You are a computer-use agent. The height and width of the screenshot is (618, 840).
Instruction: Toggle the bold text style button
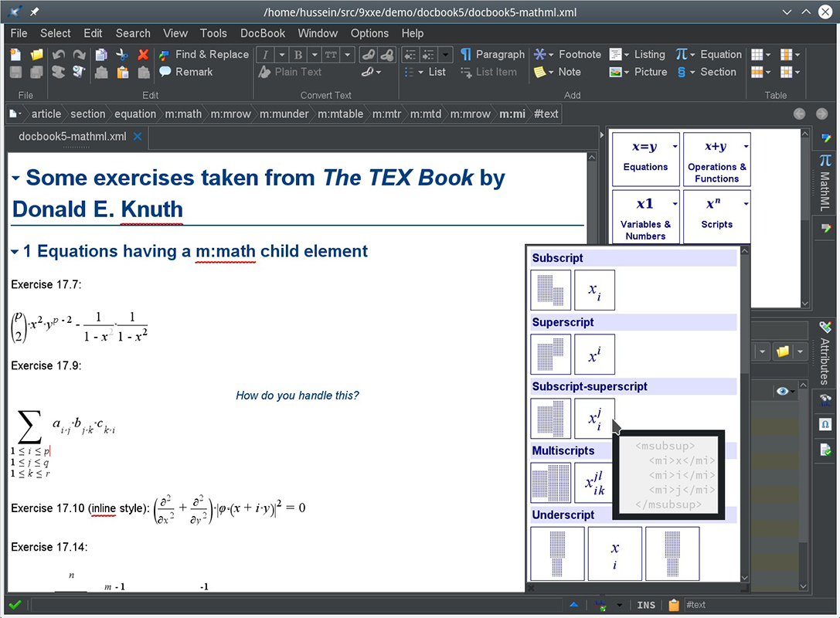coord(298,55)
